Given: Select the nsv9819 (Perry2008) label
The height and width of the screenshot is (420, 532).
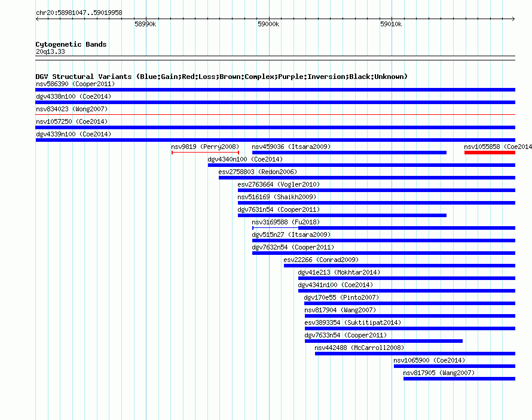Looking at the screenshot, I should point(205,147).
